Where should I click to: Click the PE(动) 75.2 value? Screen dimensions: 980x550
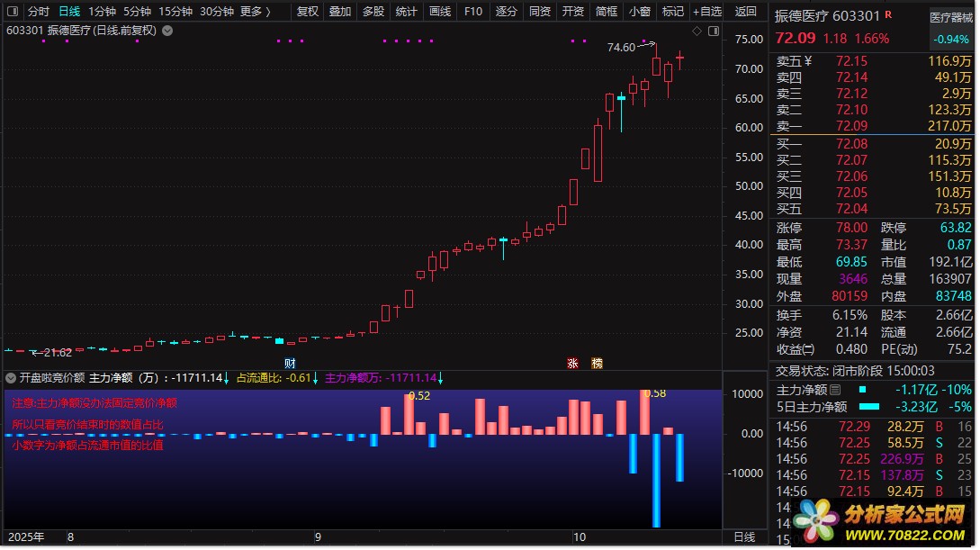point(959,348)
